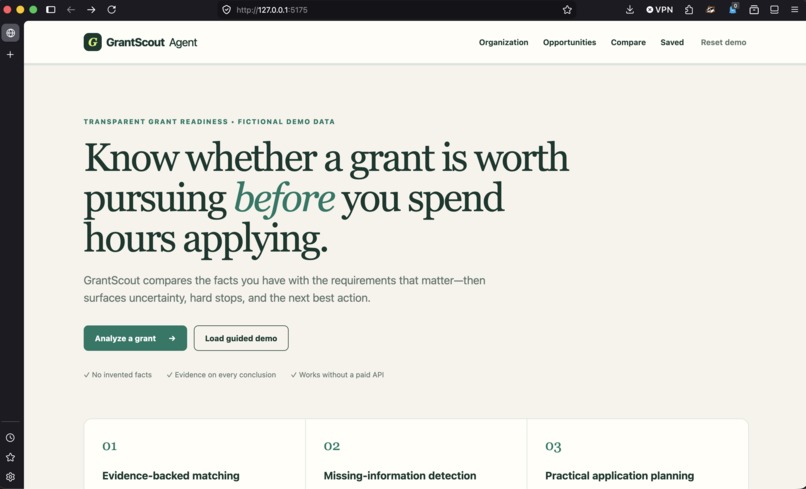The width and height of the screenshot is (806, 489).
Task: Open the Organization nav item
Action: coord(503,43)
